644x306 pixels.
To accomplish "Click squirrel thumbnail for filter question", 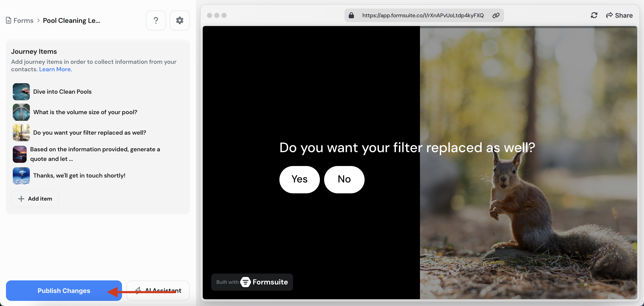I will pyautogui.click(x=21, y=133).
